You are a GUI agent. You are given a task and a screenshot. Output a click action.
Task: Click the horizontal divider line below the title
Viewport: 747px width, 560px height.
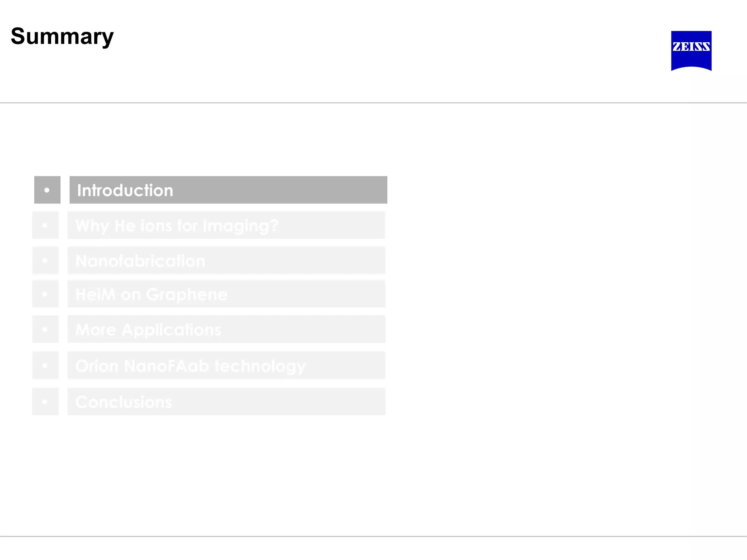pos(373,103)
